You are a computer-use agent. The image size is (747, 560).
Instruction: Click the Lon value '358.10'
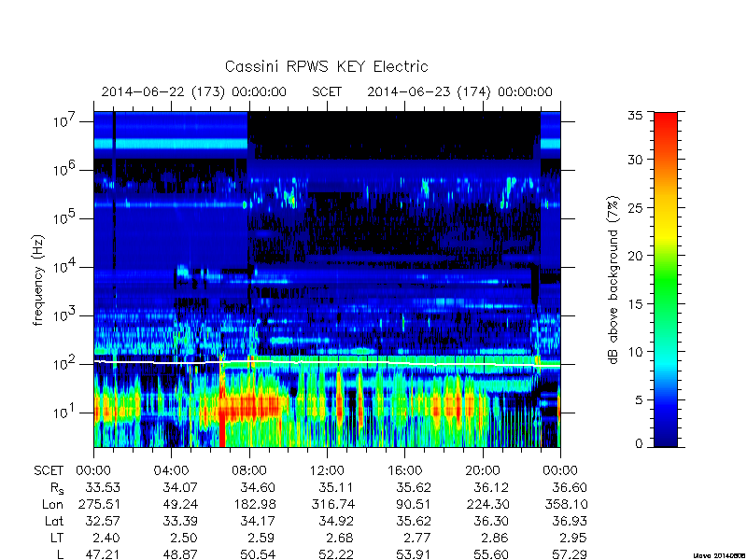coord(567,504)
